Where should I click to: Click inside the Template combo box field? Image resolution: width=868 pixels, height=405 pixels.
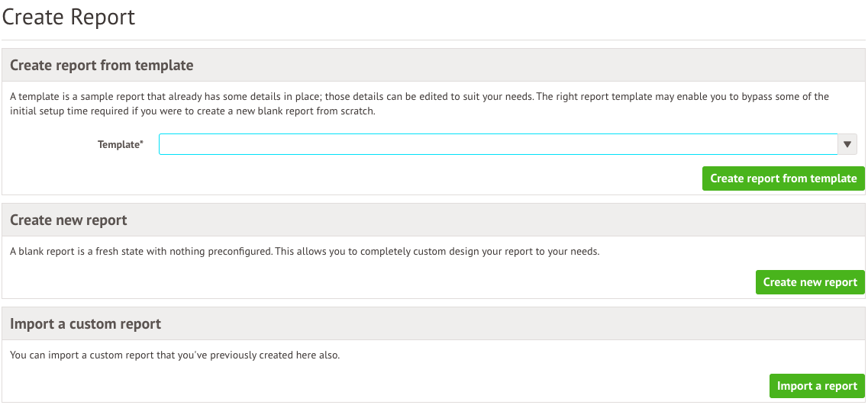[496, 144]
